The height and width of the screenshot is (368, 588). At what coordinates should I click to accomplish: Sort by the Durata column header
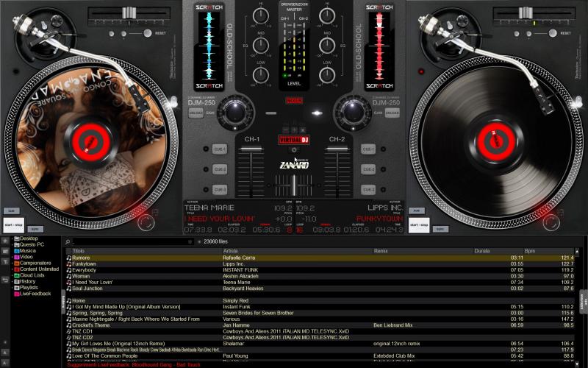click(498, 251)
